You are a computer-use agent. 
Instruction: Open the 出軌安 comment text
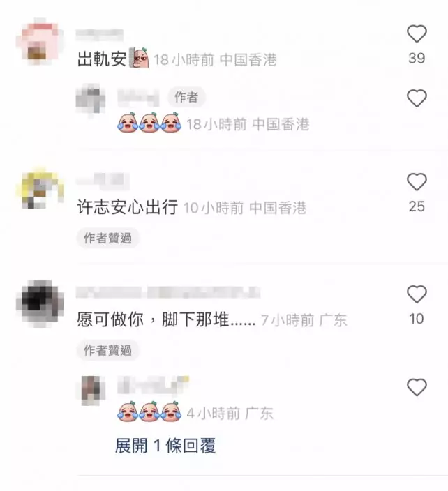(x=102, y=59)
